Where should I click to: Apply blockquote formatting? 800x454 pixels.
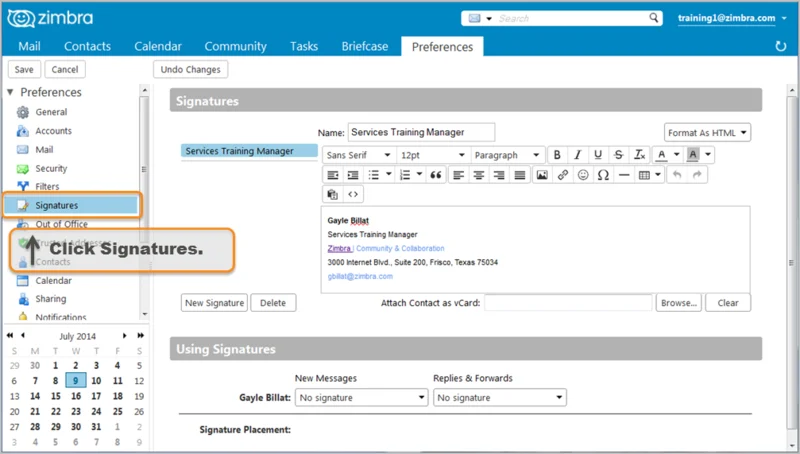point(436,175)
